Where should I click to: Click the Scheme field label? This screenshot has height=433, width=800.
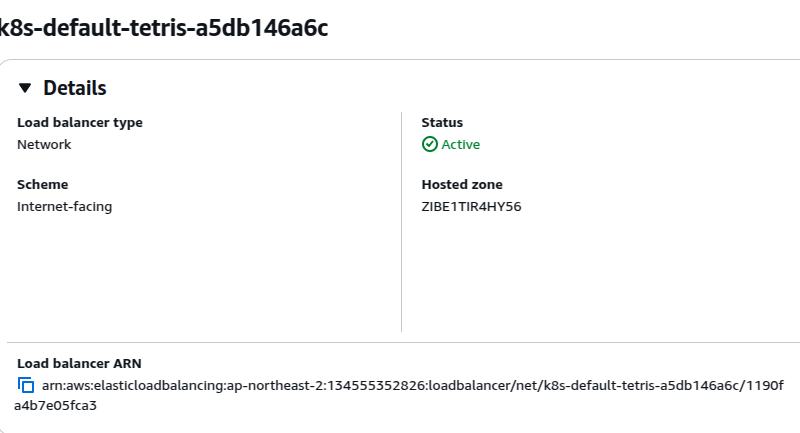[42, 184]
